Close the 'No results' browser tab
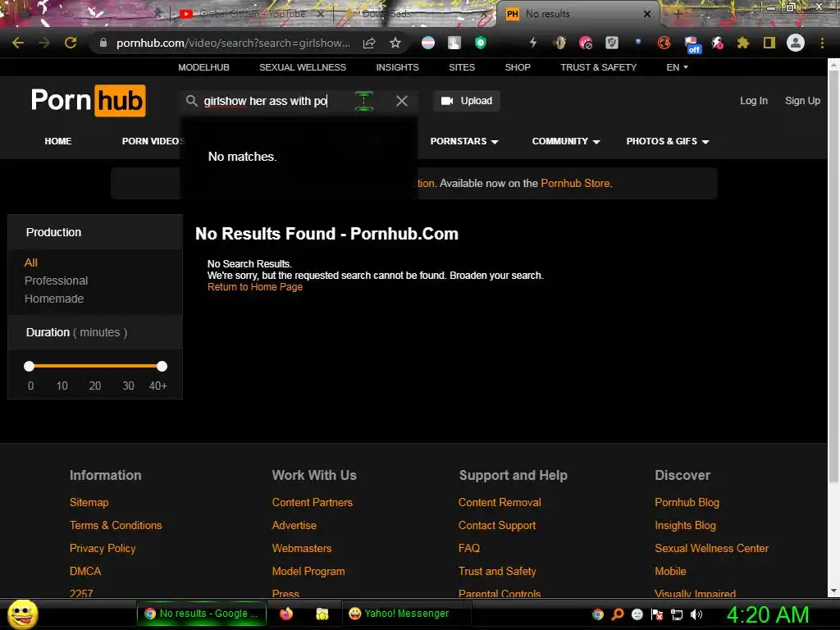Viewport: 840px width, 630px height. [647, 14]
